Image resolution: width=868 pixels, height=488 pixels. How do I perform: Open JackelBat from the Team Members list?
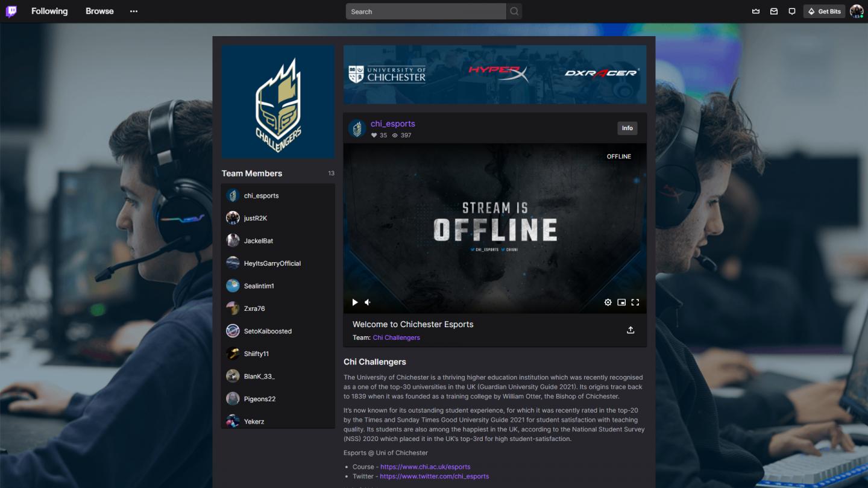pos(257,240)
